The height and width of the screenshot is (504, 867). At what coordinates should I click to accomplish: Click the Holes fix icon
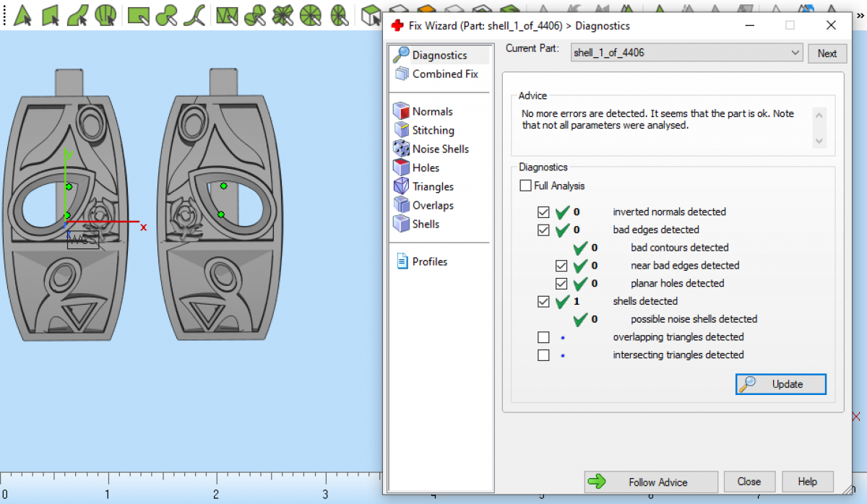401,168
